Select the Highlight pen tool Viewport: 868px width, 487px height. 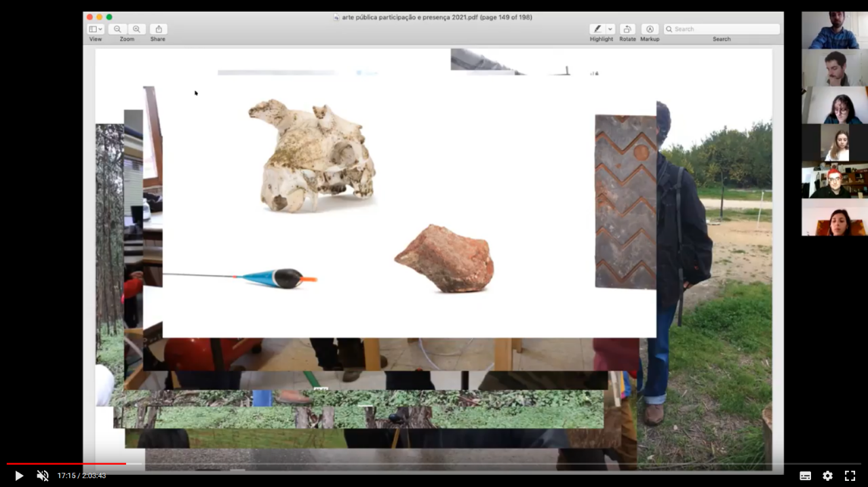(597, 29)
